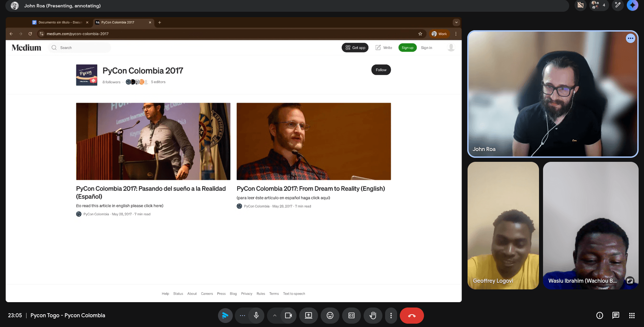Viewport: 644px width, 327px height.
Task: Open more options three-dot menu
Action: point(391,316)
